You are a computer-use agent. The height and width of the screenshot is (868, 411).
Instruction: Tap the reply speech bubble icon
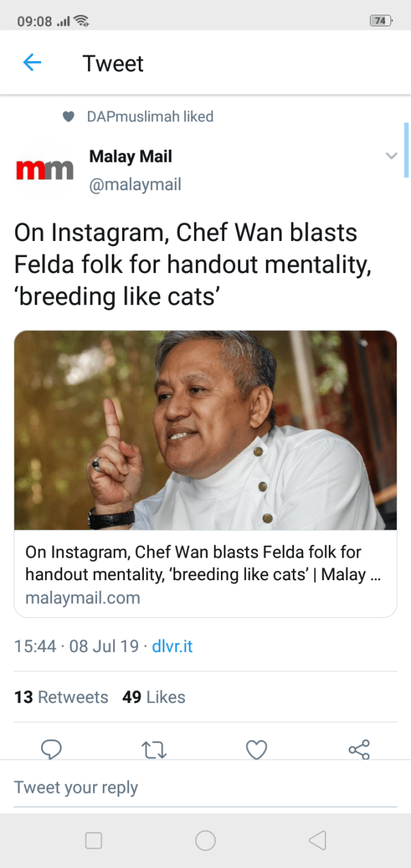pyautogui.click(x=51, y=749)
